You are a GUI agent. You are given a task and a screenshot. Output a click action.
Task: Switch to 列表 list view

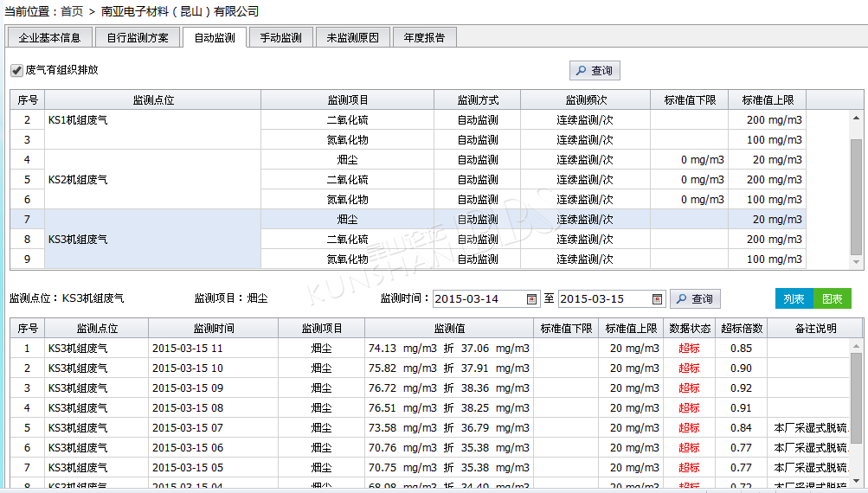click(794, 298)
